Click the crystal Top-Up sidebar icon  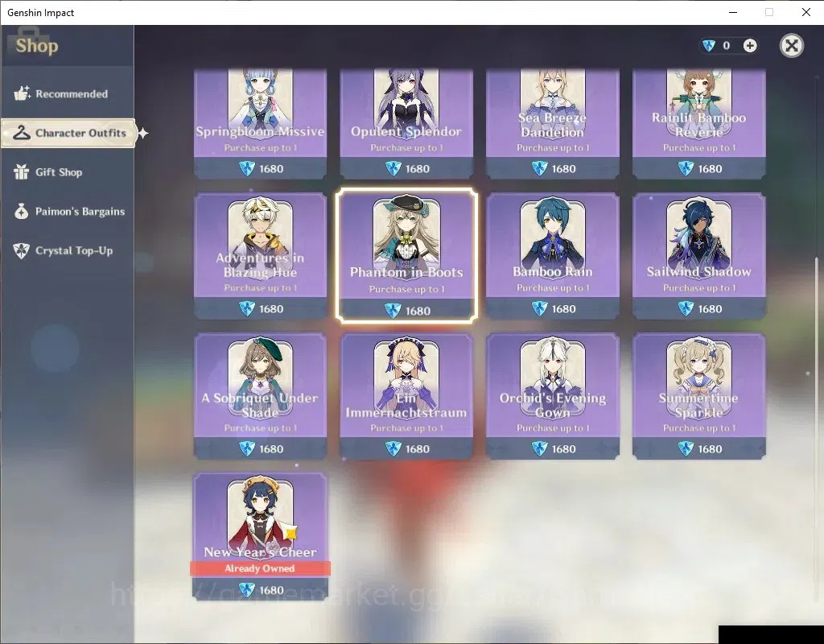point(22,251)
